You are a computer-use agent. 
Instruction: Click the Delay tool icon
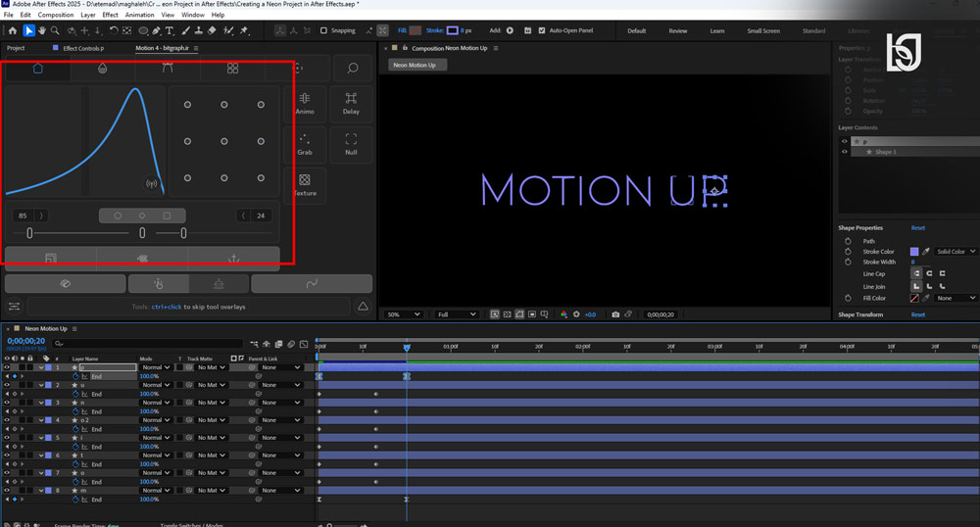coord(351,103)
